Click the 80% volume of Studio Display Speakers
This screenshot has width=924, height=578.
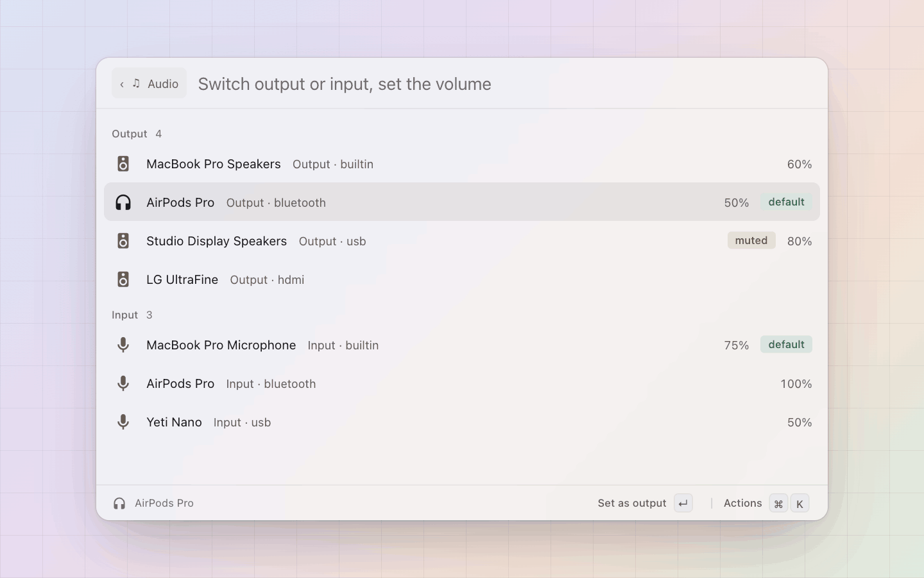click(x=800, y=241)
